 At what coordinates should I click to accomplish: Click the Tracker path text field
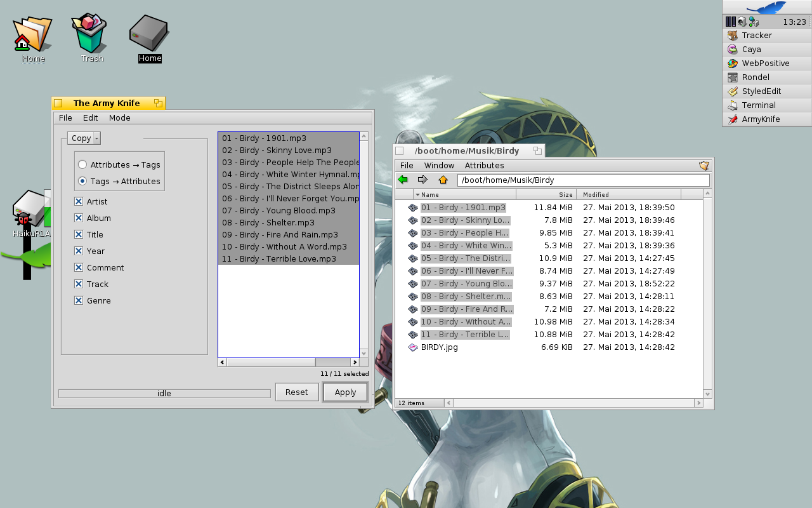pyautogui.click(x=582, y=180)
